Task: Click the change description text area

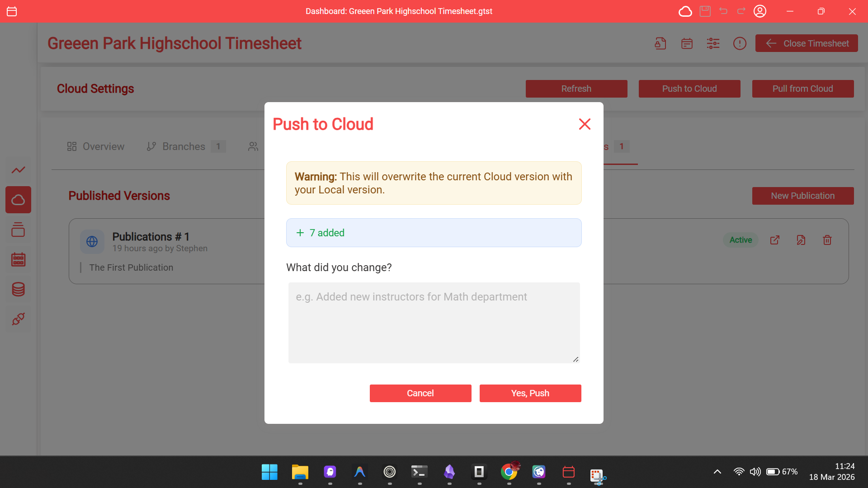Action: tap(434, 323)
